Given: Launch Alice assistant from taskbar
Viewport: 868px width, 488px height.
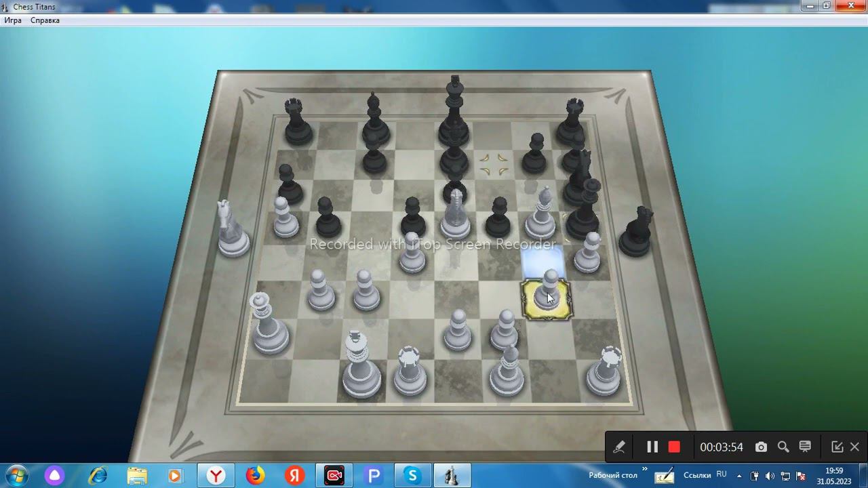Looking at the screenshot, I should tap(55, 476).
